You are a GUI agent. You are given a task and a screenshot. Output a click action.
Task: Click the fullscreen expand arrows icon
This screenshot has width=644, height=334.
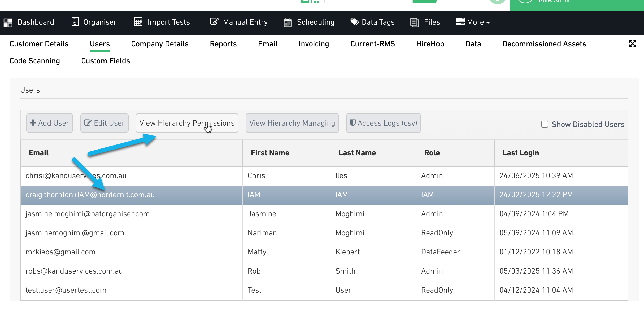[633, 44]
